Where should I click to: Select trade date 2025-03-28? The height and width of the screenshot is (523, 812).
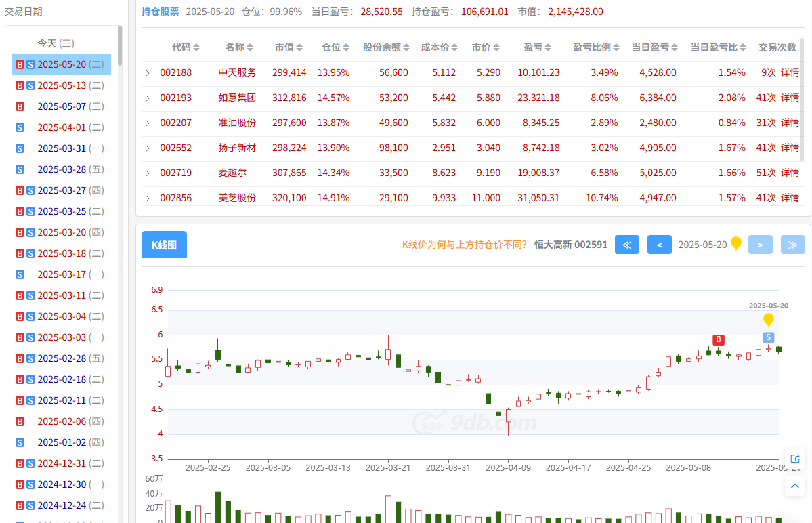[x=62, y=169]
